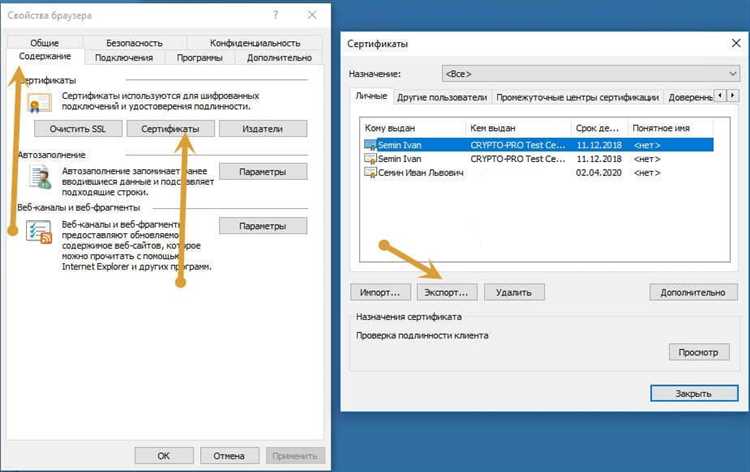Image resolution: width=750 pixels, height=472 pixels.
Task: Click the Импорт... button
Action: tap(380, 292)
